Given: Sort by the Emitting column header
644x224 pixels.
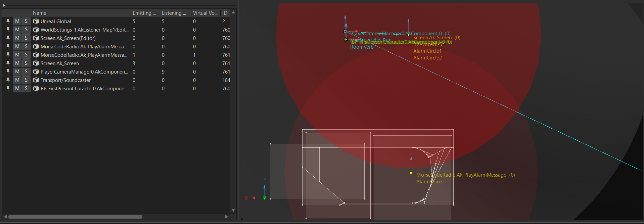Looking at the screenshot, I should 144,13.
